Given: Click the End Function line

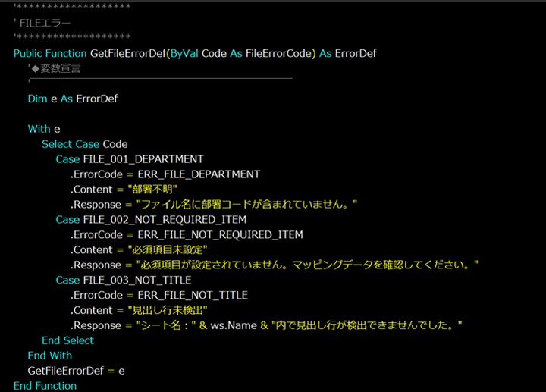Looking at the screenshot, I should point(45,386).
